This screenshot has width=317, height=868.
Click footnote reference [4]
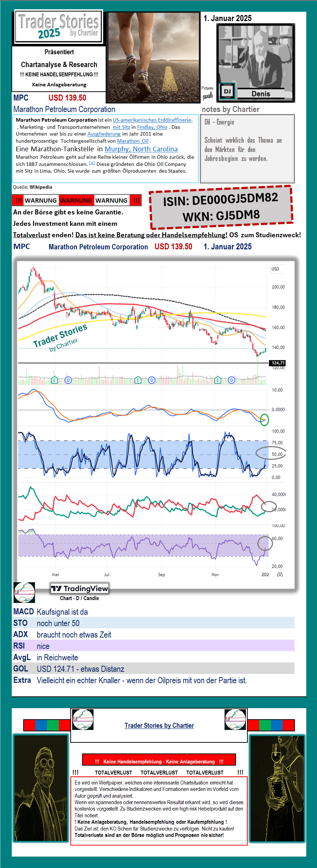92,163
